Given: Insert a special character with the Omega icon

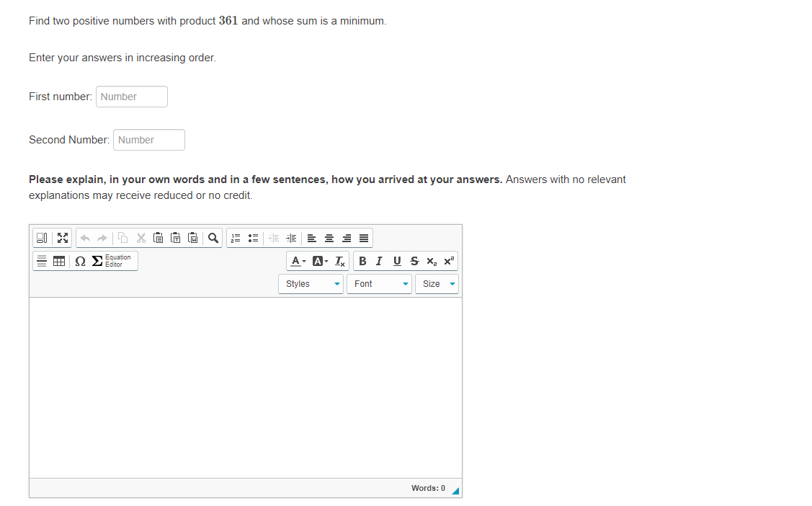Looking at the screenshot, I should click(x=79, y=261).
